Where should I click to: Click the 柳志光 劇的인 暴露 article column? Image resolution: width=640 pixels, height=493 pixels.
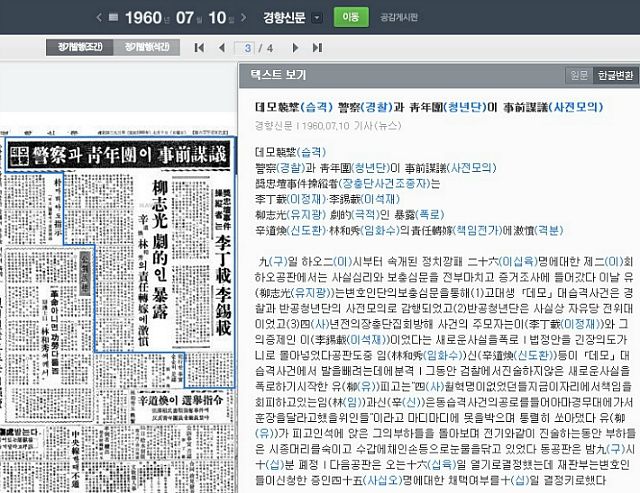[159, 249]
